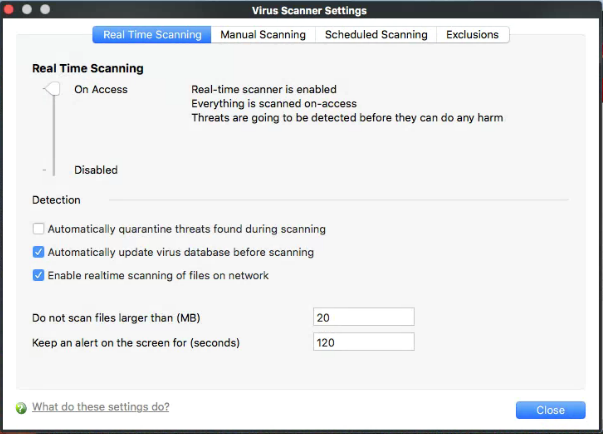Click the 'On Access' slider label
603x434 pixels.
101,89
